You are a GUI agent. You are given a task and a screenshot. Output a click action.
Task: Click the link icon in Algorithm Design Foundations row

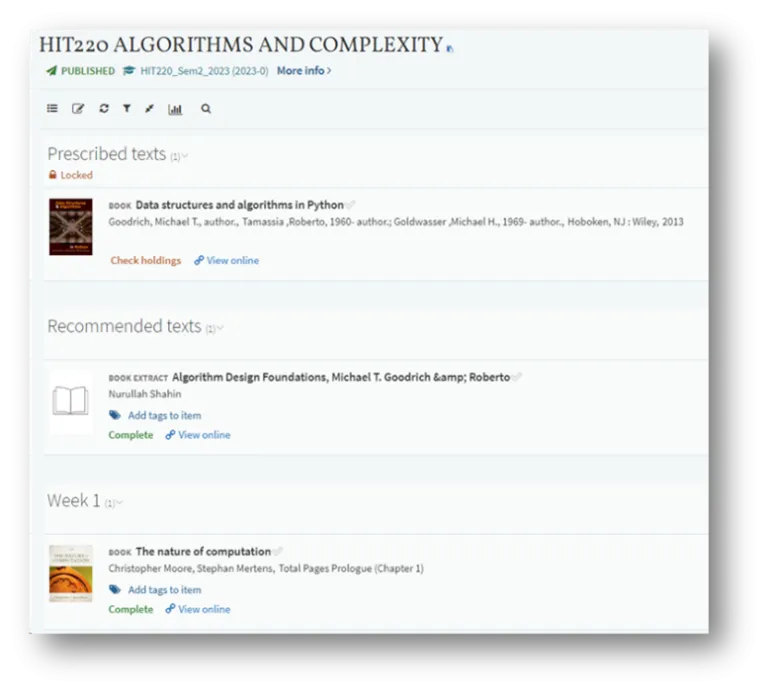pyautogui.click(x=170, y=435)
